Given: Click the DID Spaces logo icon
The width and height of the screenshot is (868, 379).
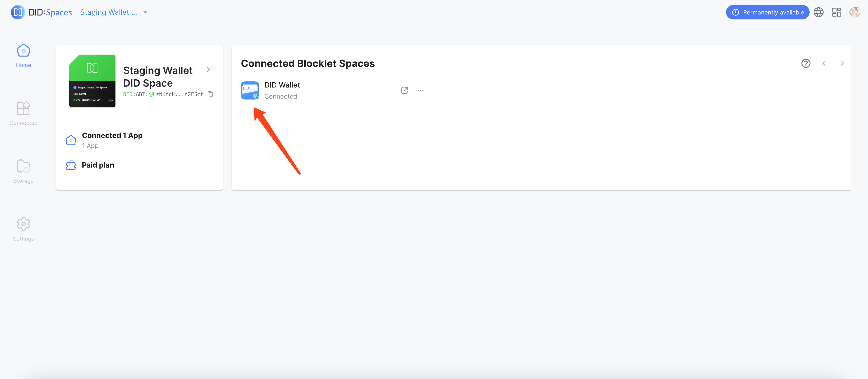Looking at the screenshot, I should (18, 12).
